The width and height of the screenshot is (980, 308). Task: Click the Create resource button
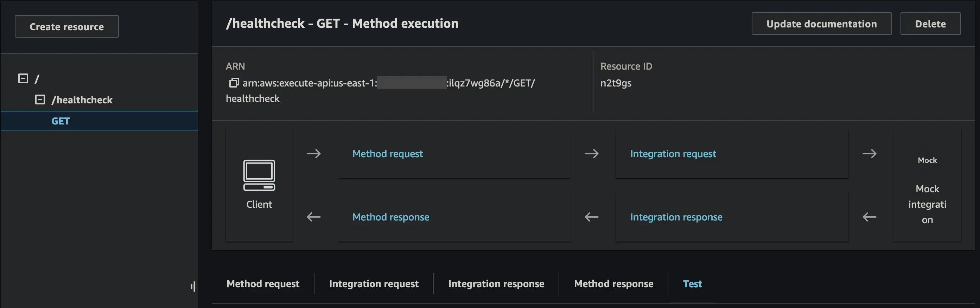coord(66,27)
